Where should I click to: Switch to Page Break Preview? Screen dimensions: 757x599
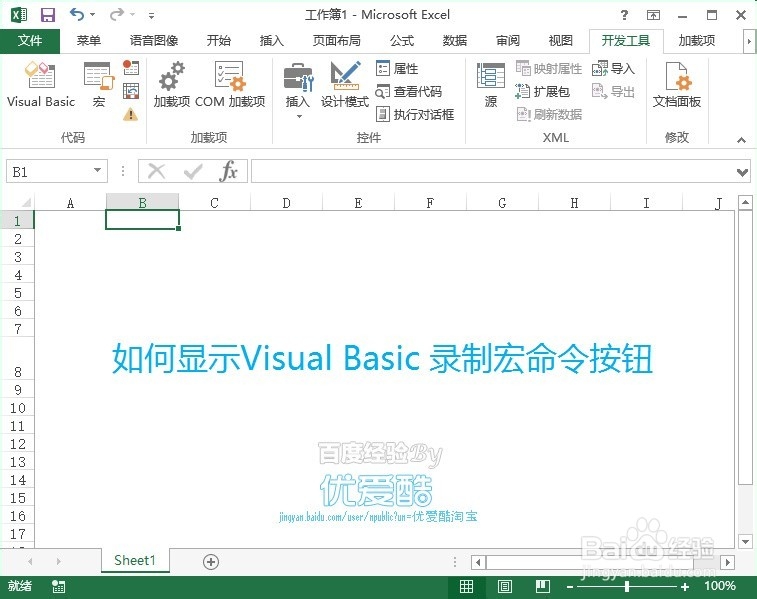[x=543, y=586]
